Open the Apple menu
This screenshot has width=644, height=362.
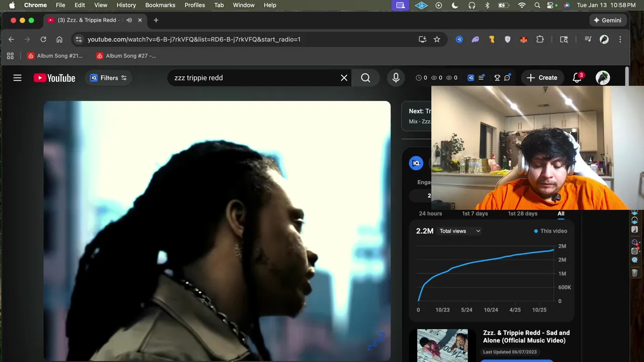(12, 5)
